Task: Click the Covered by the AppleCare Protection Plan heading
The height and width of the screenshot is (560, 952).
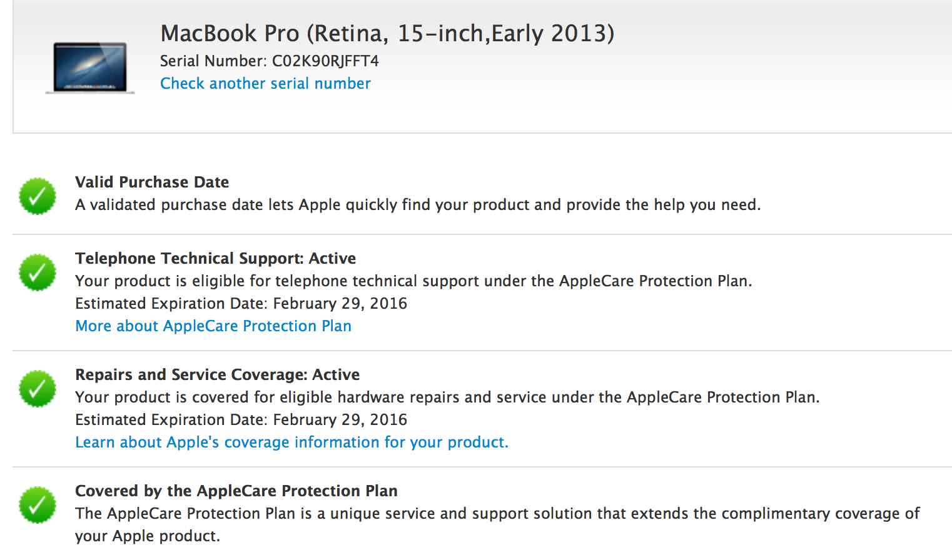Action: coord(236,491)
